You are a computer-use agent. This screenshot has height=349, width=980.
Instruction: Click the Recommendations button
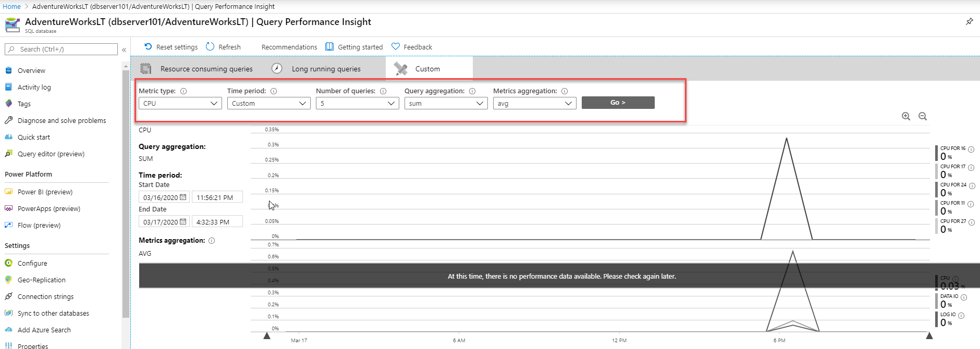coord(289,47)
